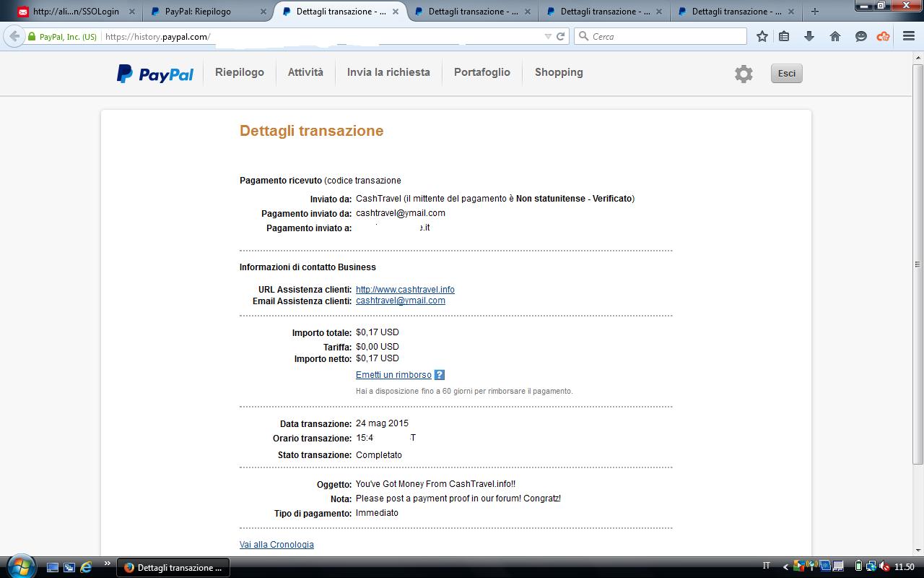
Task: Click the Emetti un rimborso link
Action: (x=393, y=375)
